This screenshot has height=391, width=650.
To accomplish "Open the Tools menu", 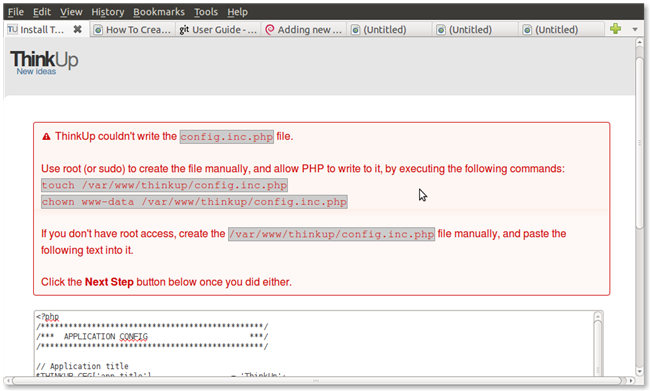I will pyautogui.click(x=206, y=12).
